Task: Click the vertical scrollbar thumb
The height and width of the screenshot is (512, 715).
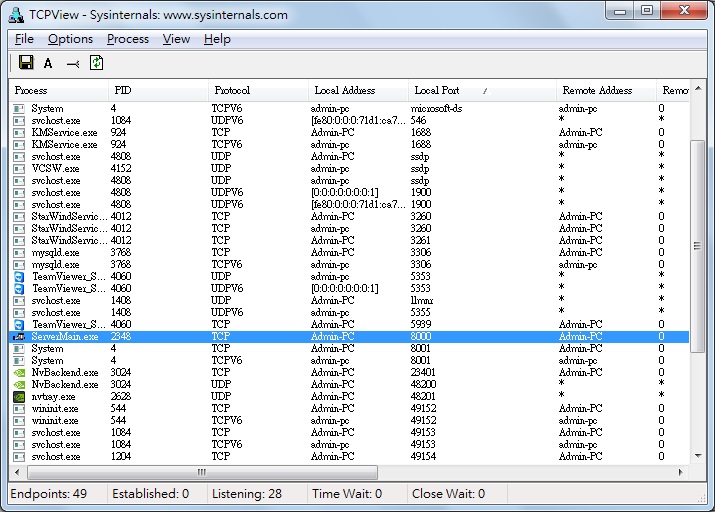Action: click(x=698, y=246)
